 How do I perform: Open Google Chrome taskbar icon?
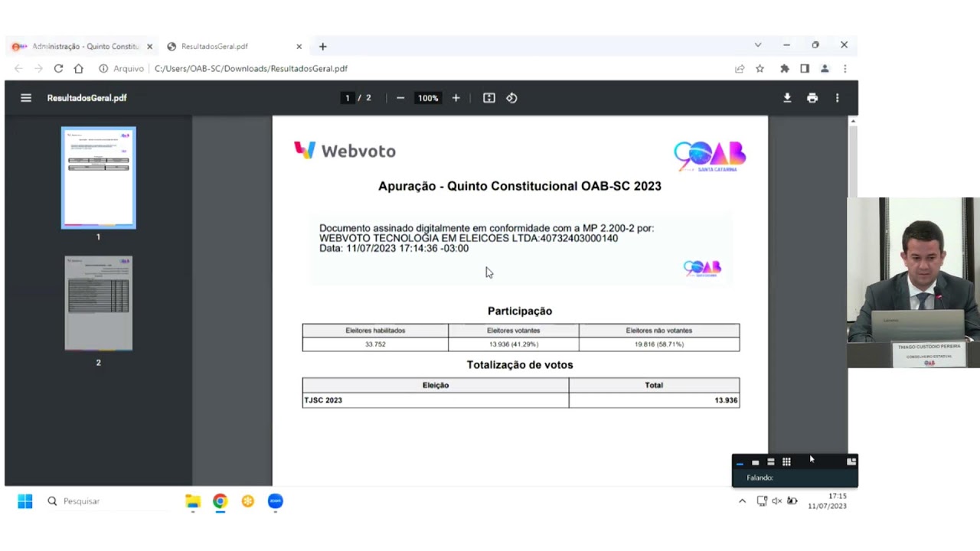click(x=220, y=501)
